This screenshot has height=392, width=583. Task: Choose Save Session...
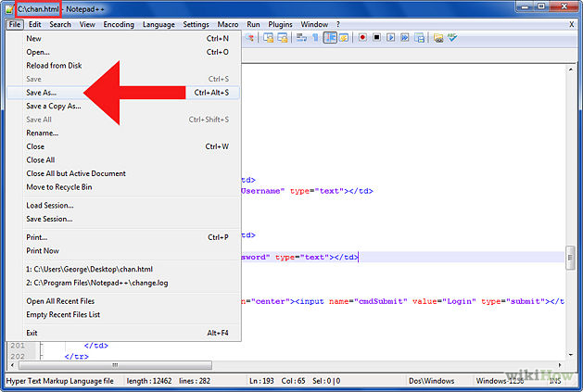tap(123, 219)
